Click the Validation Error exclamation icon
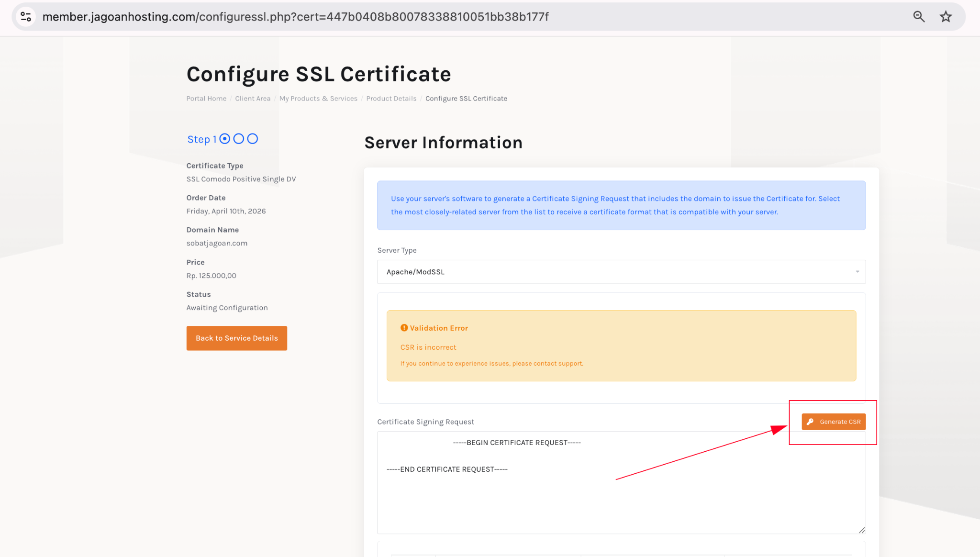The height and width of the screenshot is (557, 980). tap(404, 328)
